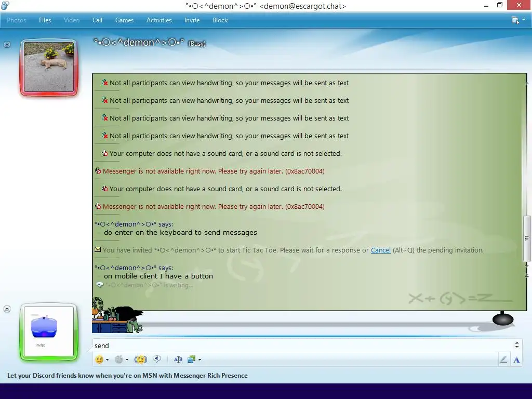Click the topmost handwriting warning message
Screen dimensions: 532x399
coord(229,83)
